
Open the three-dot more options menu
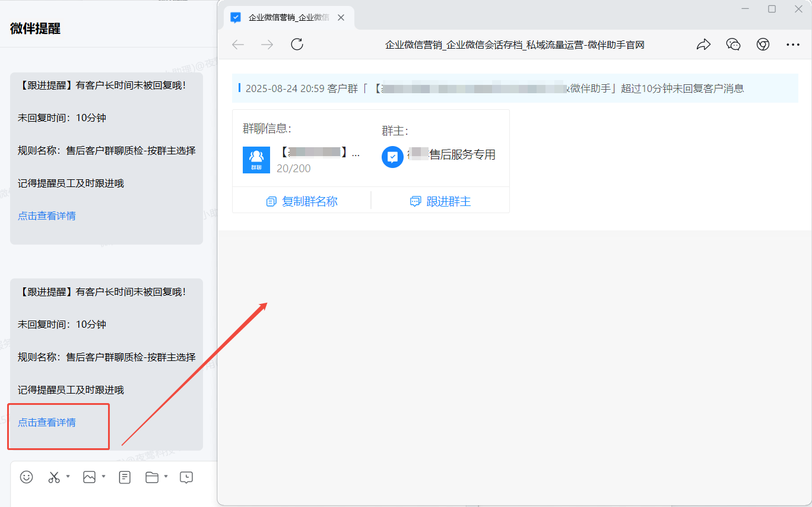792,45
